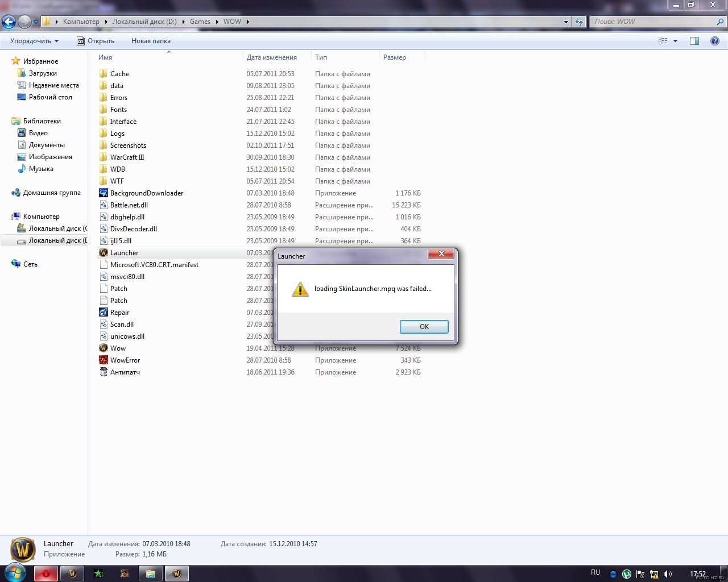Open Рабочий стол in sidebar

coord(51,97)
